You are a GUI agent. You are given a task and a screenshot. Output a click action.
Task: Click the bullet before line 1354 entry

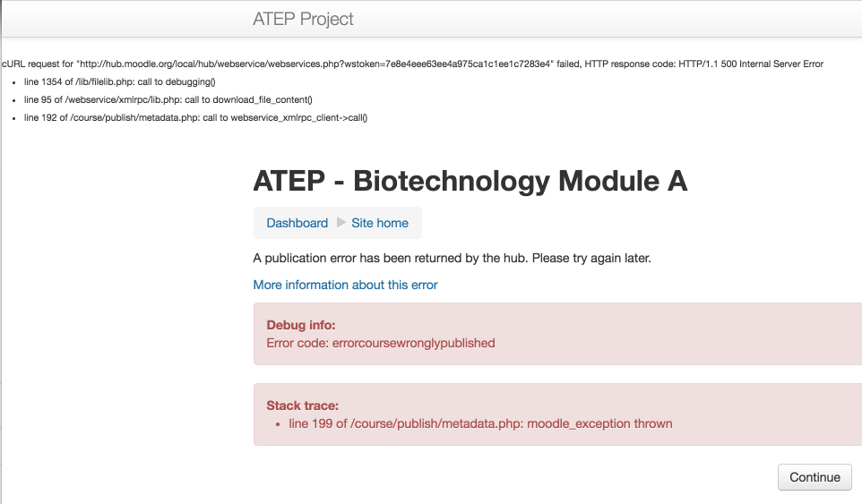pos(13,83)
